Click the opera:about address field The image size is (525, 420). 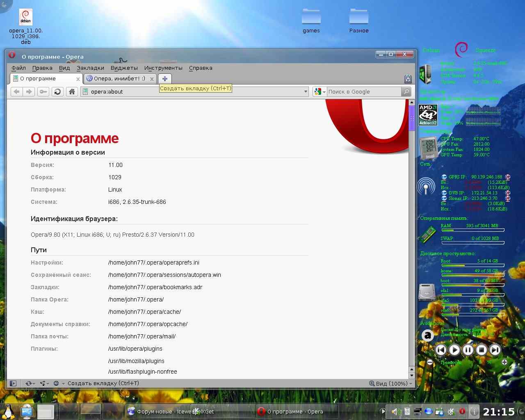195,92
